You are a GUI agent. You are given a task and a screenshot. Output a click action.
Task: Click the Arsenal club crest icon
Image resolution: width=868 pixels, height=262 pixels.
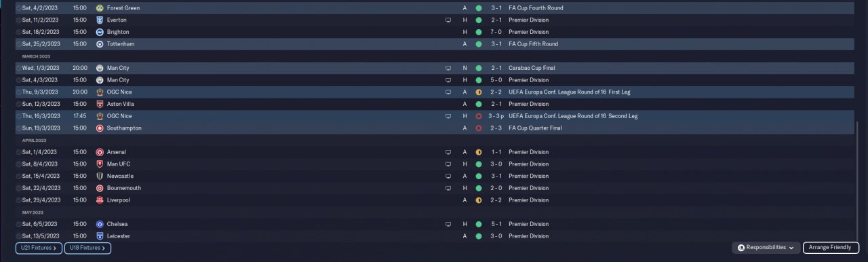100,152
